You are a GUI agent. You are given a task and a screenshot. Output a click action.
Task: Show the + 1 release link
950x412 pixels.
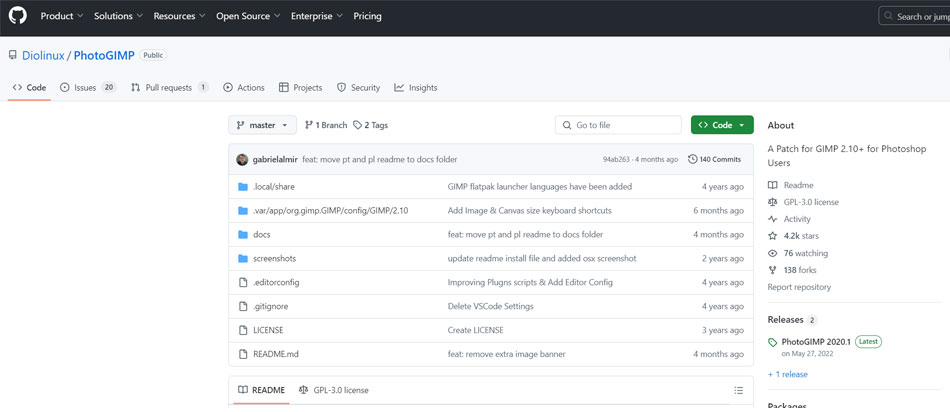788,374
